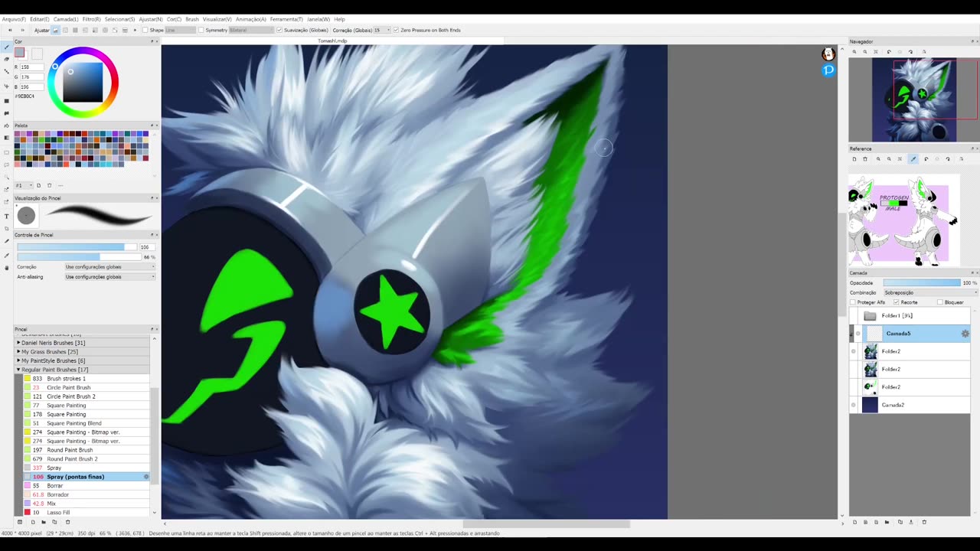The height and width of the screenshot is (551, 980).
Task: Open a reference image file icon
Action: (x=854, y=159)
